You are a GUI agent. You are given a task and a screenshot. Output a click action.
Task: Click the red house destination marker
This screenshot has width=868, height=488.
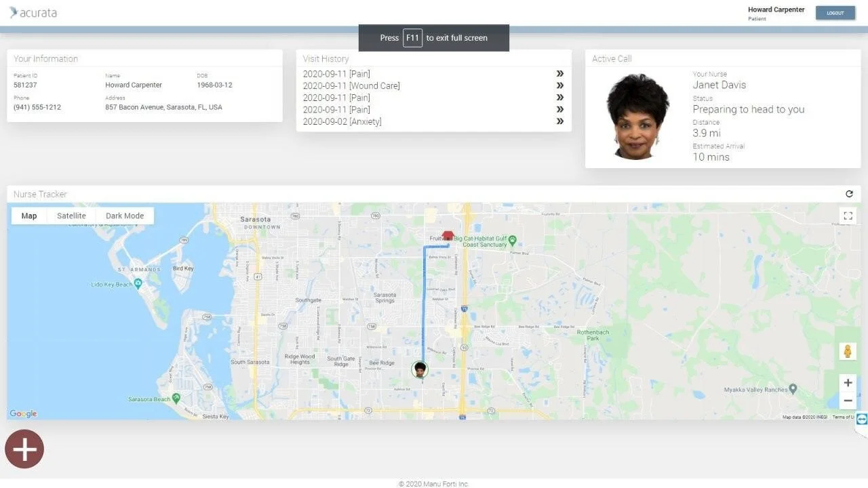coord(448,235)
